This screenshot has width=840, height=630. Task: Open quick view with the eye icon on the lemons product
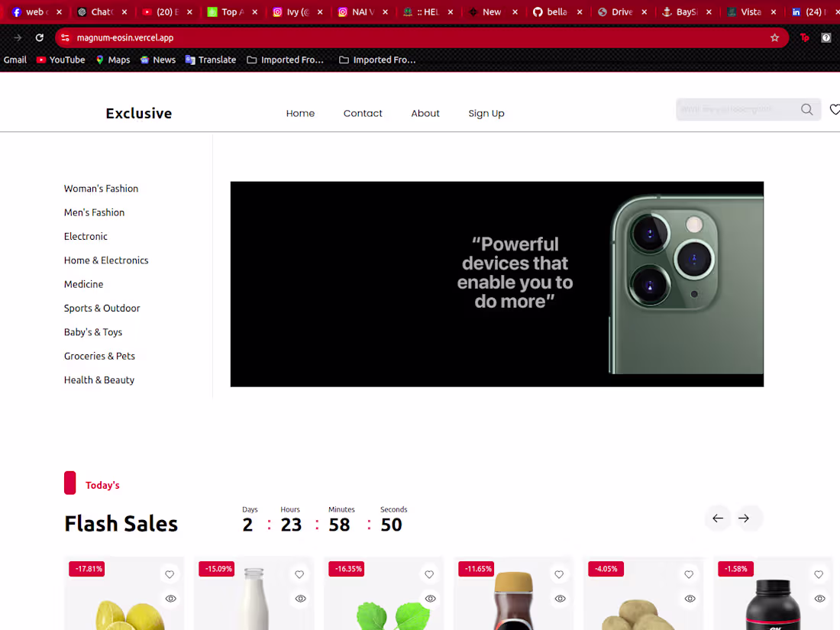pyautogui.click(x=170, y=598)
